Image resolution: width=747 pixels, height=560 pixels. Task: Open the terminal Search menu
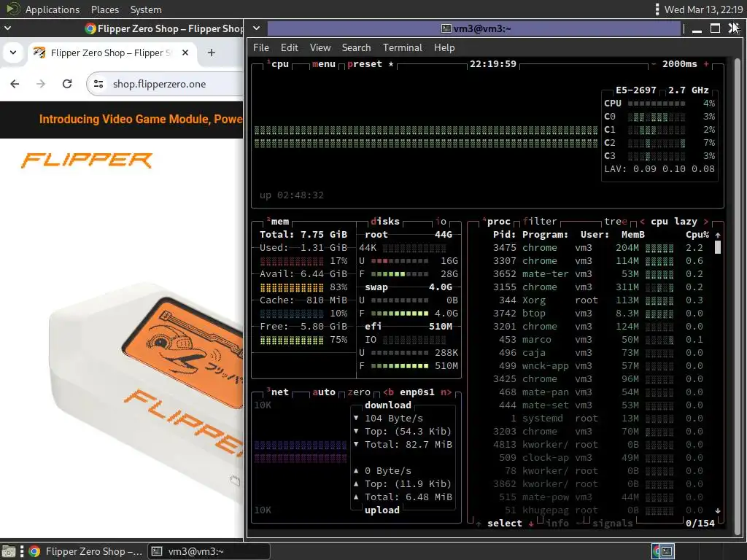[x=356, y=47]
